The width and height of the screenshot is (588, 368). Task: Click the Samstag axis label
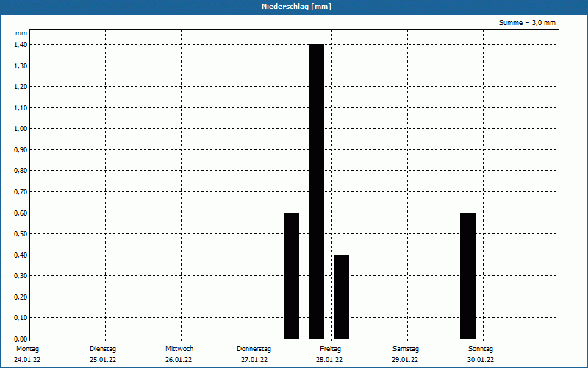[x=406, y=349]
